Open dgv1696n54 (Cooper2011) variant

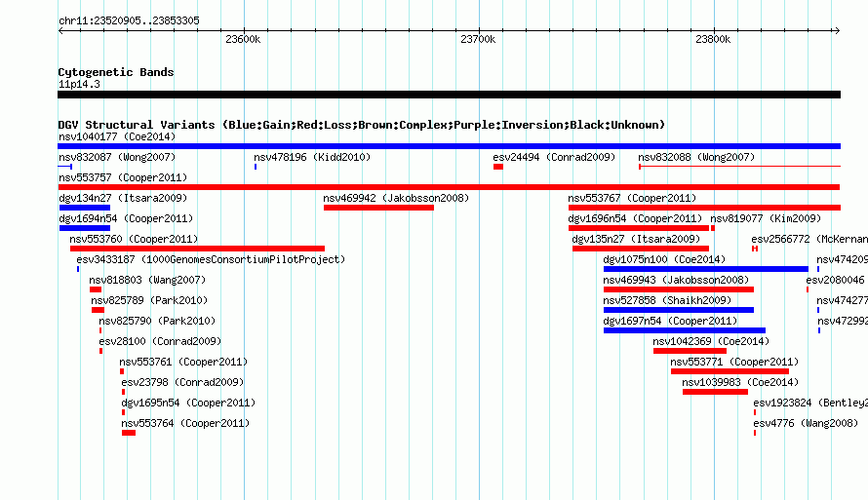click(x=635, y=218)
